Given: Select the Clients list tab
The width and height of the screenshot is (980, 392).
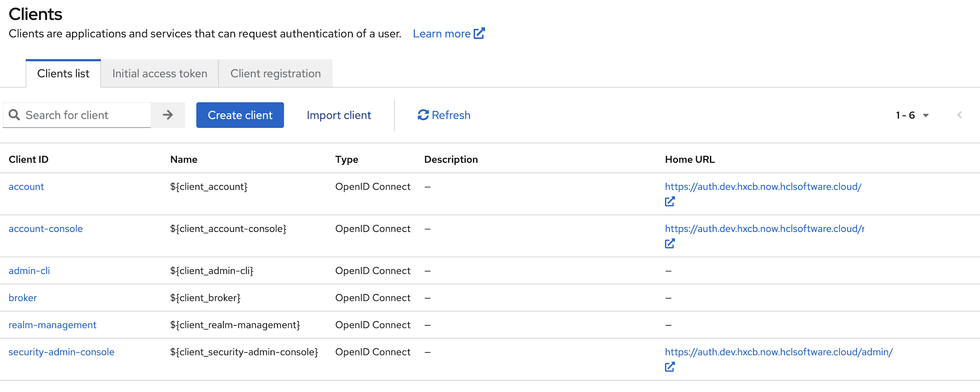Looking at the screenshot, I should tap(63, 74).
